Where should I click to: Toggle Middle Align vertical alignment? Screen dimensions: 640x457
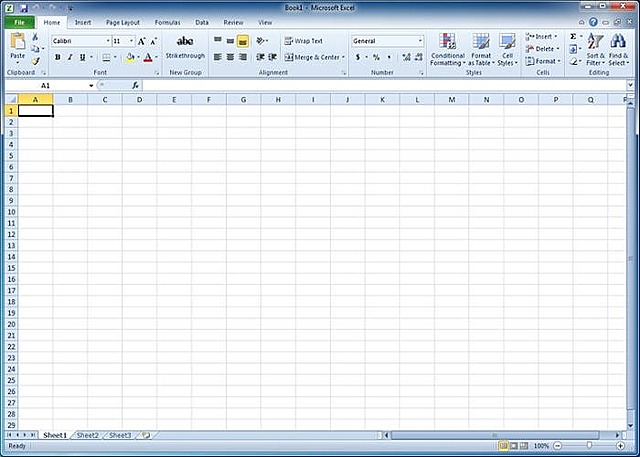pyautogui.click(x=230, y=41)
